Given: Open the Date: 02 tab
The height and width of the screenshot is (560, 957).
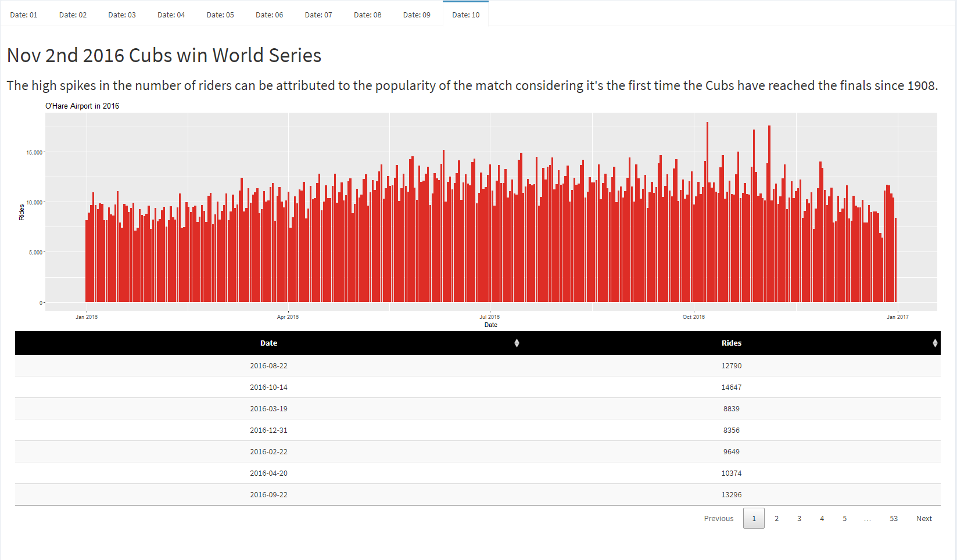Looking at the screenshot, I should pyautogui.click(x=73, y=15).
